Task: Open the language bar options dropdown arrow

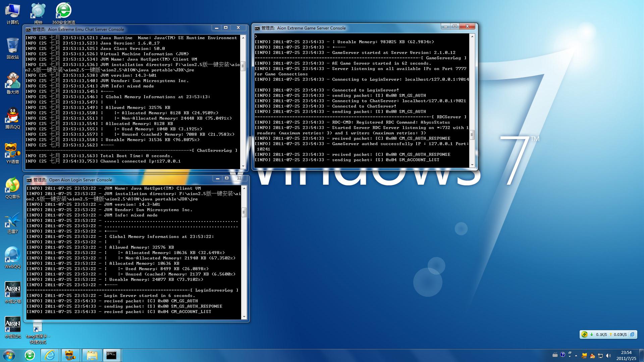Action: pyautogui.click(x=570, y=357)
